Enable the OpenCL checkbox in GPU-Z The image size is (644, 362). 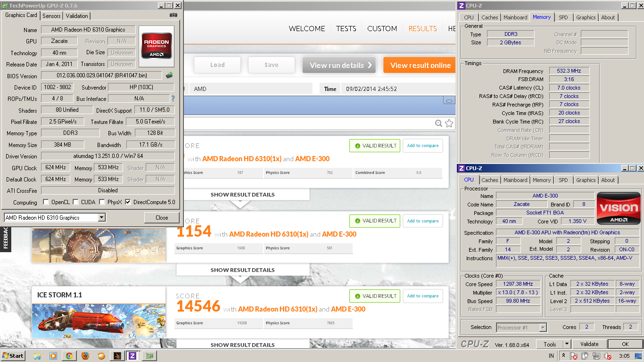tap(46, 202)
